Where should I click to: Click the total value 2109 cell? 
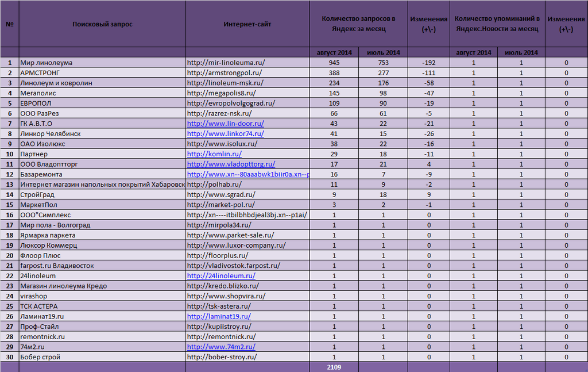click(334, 367)
